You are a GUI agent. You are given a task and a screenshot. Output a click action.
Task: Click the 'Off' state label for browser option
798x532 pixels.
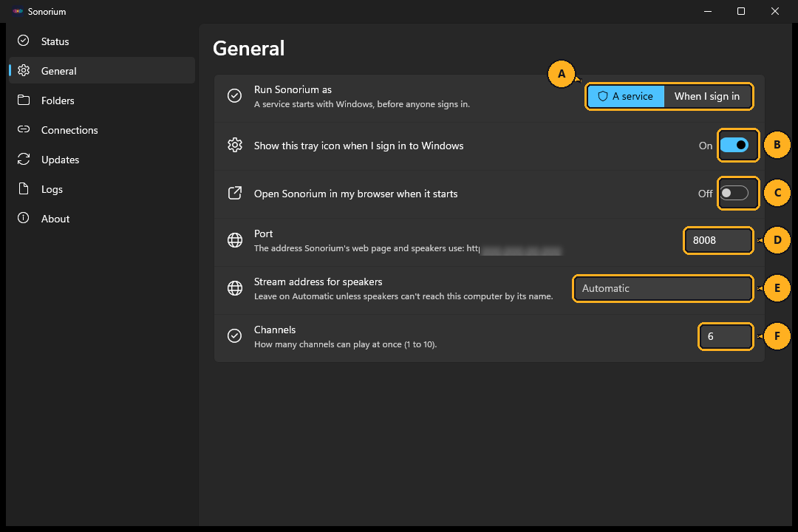point(706,194)
